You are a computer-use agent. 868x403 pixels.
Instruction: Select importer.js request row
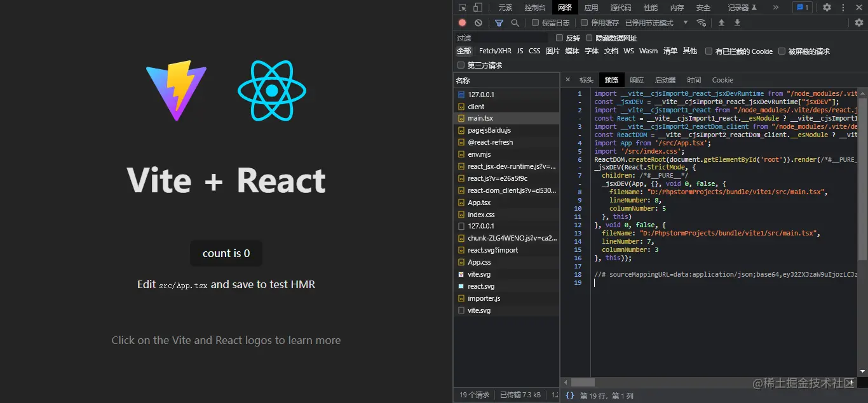pos(506,298)
